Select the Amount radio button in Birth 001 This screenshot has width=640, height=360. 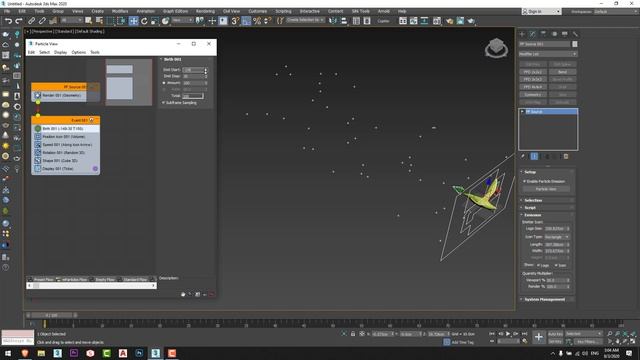(x=164, y=83)
